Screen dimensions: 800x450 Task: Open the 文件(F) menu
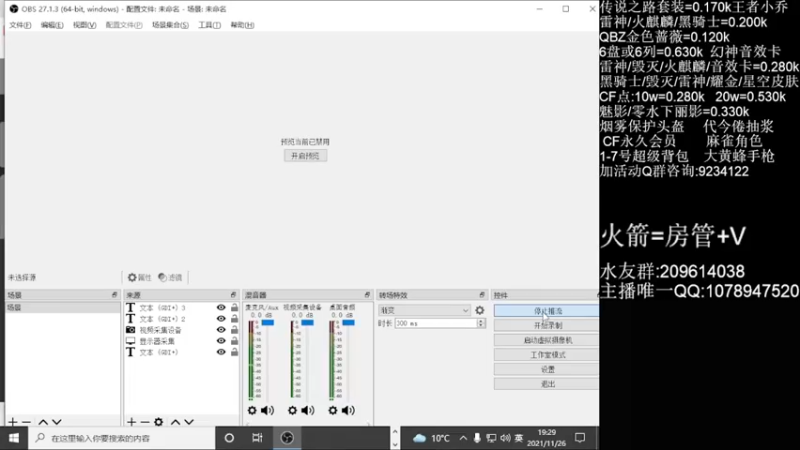point(20,25)
